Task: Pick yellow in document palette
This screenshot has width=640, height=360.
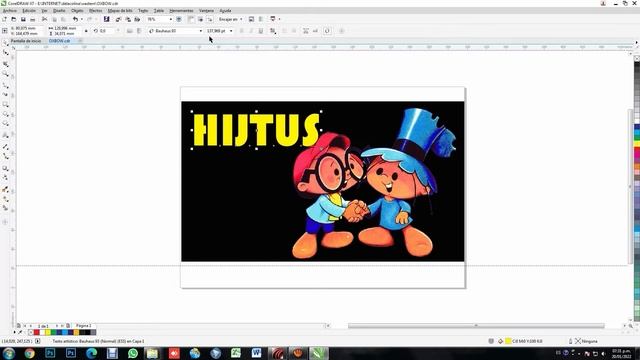Action: pyautogui.click(x=48, y=333)
